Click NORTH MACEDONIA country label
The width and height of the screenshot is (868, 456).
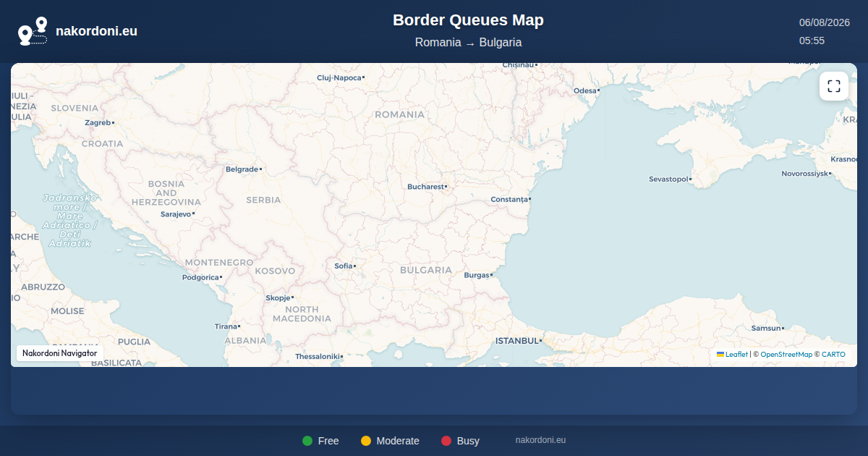pyautogui.click(x=302, y=314)
